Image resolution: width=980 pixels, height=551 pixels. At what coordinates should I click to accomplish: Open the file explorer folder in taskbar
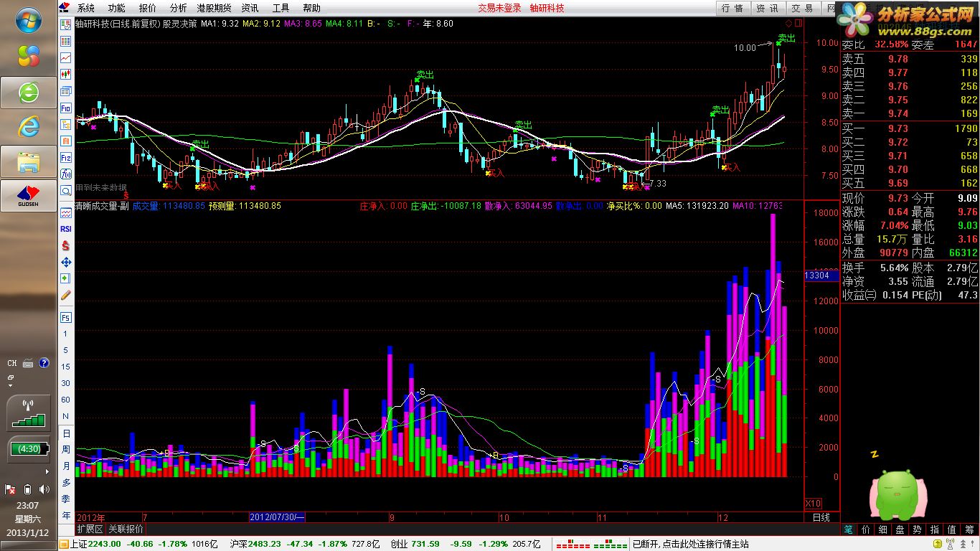[28, 161]
